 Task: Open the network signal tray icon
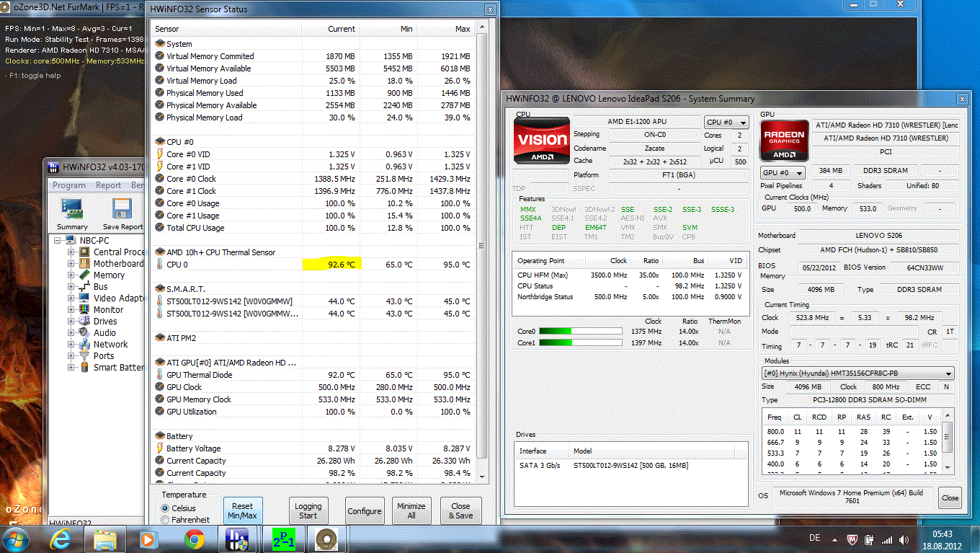(x=887, y=539)
